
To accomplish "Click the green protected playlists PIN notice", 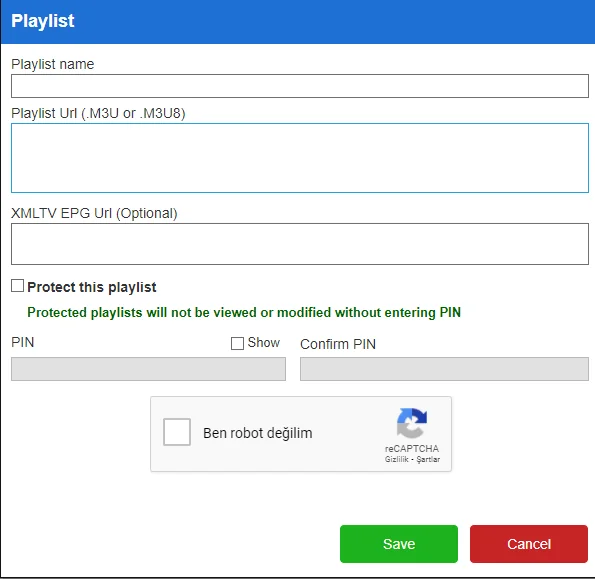I will pyautogui.click(x=244, y=313).
